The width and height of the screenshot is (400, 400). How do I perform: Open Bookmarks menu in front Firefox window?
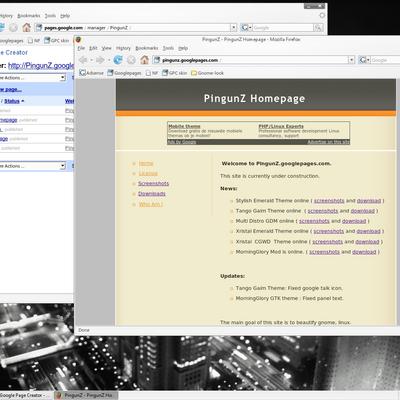pos(147,48)
